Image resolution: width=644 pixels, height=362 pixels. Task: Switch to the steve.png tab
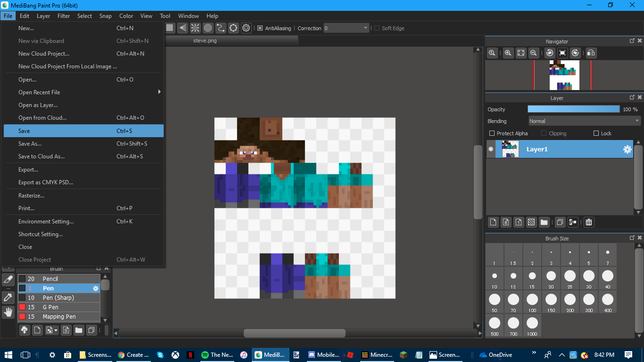(x=205, y=41)
